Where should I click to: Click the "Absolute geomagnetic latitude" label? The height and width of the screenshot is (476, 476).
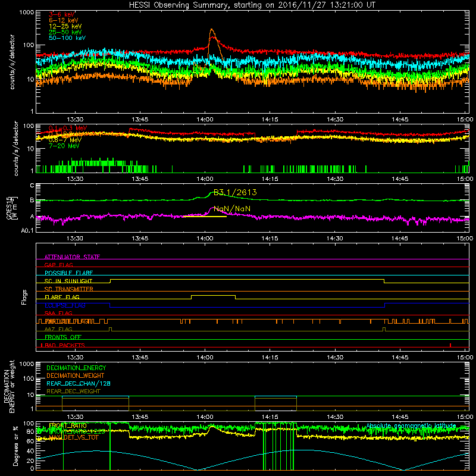tap(411, 425)
